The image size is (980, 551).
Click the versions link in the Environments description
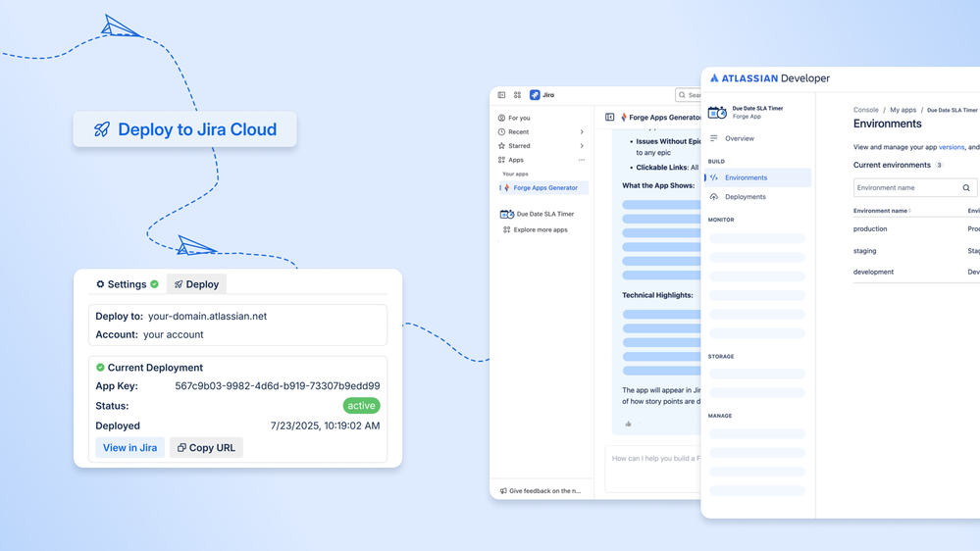(952, 147)
